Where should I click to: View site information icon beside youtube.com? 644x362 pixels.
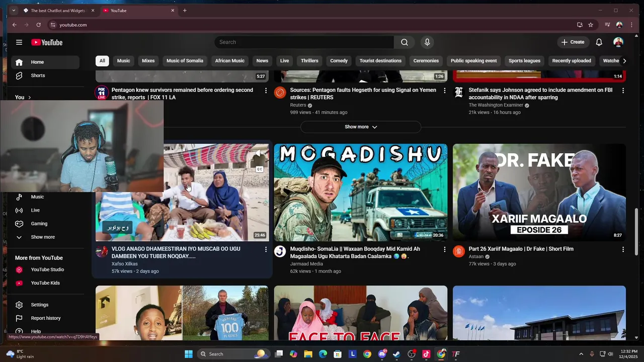(53, 25)
